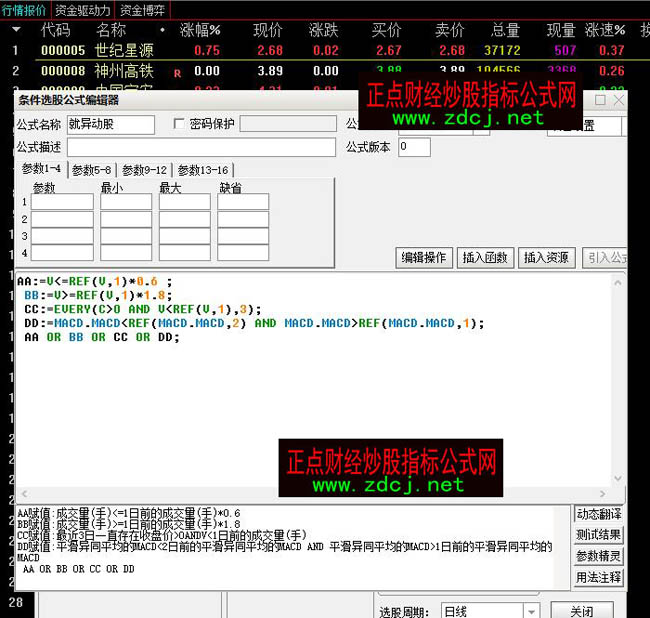Viewport: 650px width, 618px height.
Task: Open 参数精灵 helper
Action: pyautogui.click(x=599, y=556)
